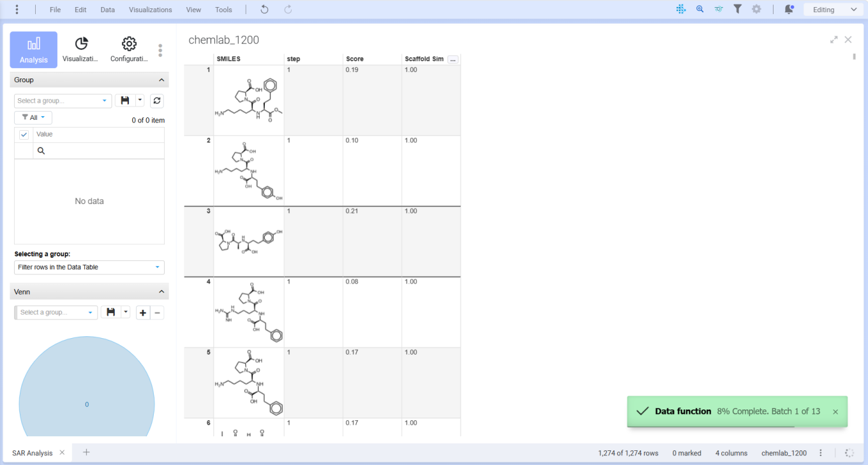This screenshot has width=868, height=465.
Task: Click the Group save disk icon
Action: (x=125, y=101)
